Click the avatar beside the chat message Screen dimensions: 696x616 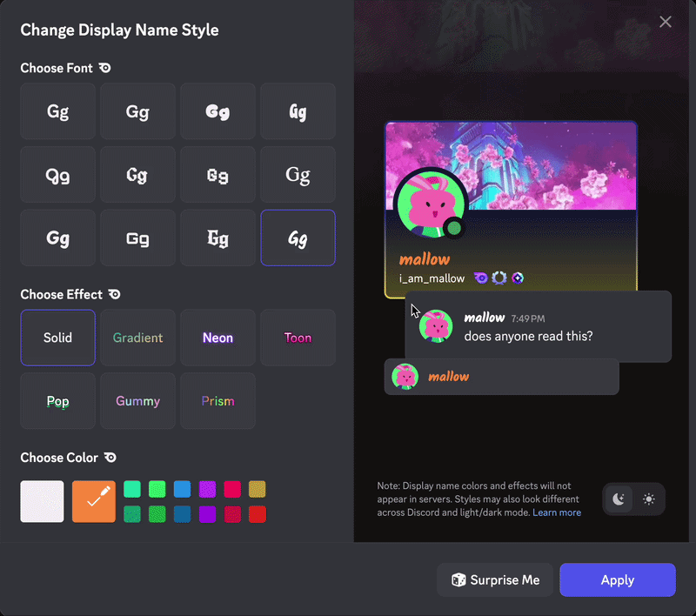[436, 325]
